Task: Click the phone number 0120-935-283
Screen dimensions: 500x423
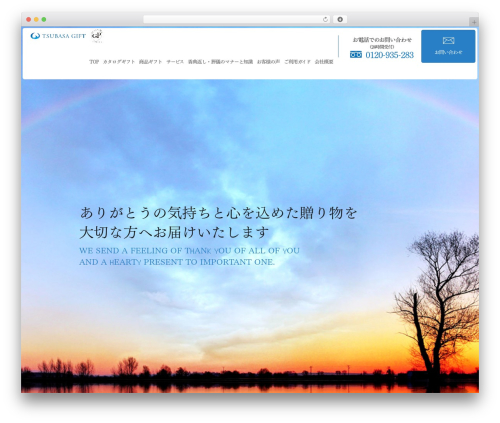Action: 389,55
